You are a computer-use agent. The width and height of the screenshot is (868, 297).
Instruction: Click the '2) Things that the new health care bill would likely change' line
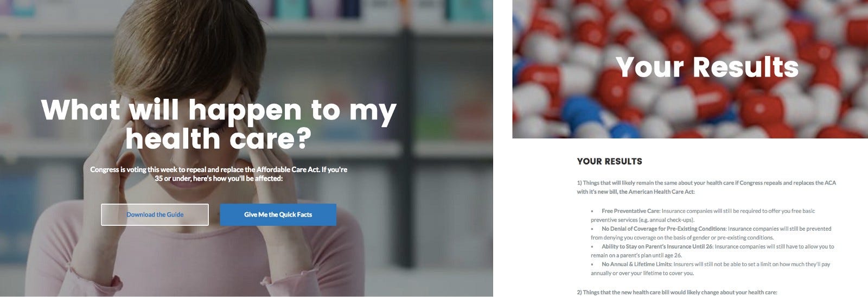pyautogui.click(x=677, y=292)
